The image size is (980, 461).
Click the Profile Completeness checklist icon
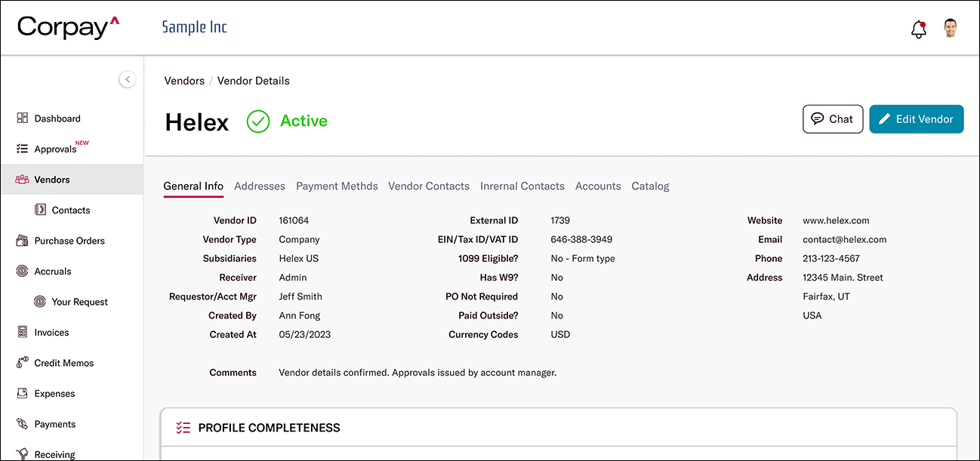tap(182, 427)
